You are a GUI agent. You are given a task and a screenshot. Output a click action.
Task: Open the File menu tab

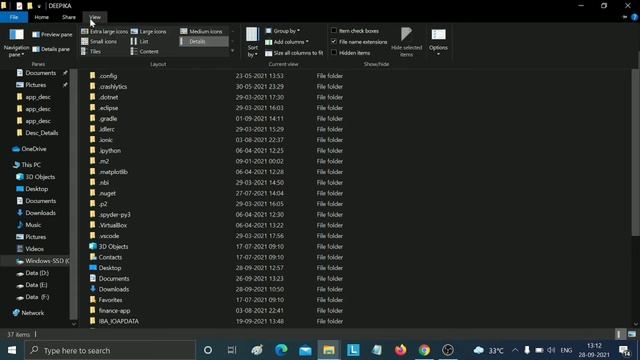click(x=14, y=17)
